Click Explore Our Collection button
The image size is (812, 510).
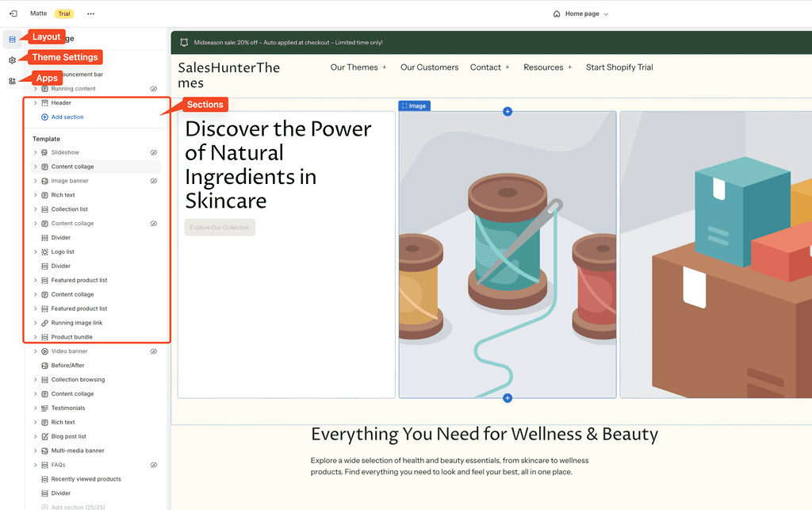(220, 228)
